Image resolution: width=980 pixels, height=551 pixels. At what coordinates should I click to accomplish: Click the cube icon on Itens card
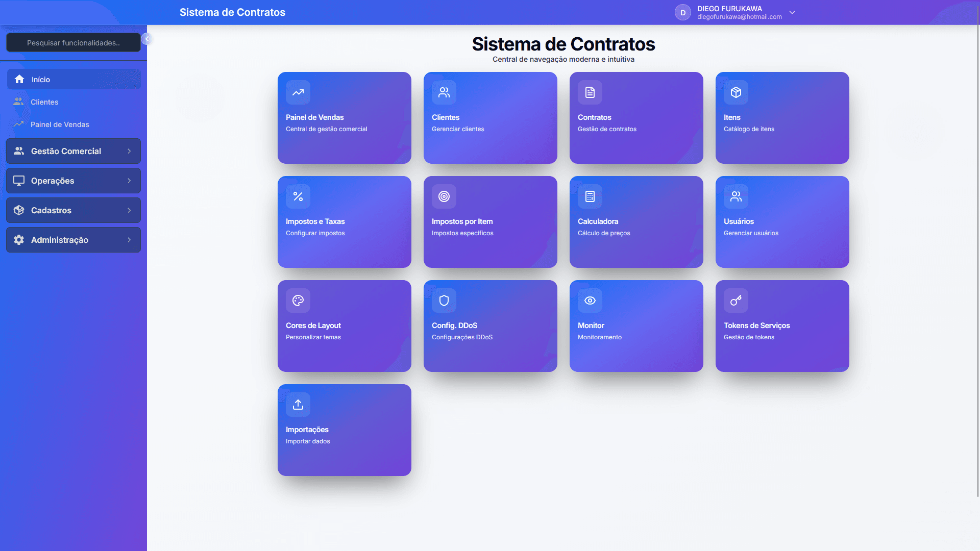pos(736,92)
